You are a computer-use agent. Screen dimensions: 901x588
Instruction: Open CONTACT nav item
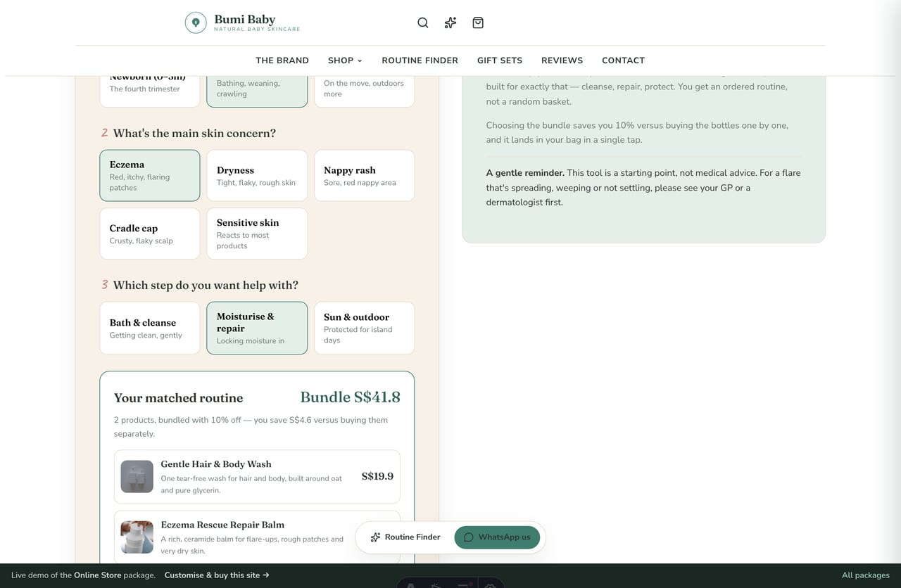[623, 60]
